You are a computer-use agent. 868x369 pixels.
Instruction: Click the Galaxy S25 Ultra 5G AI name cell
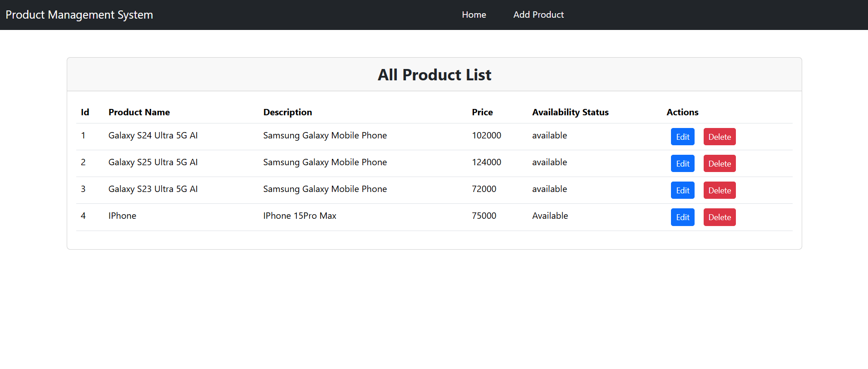[153, 162]
